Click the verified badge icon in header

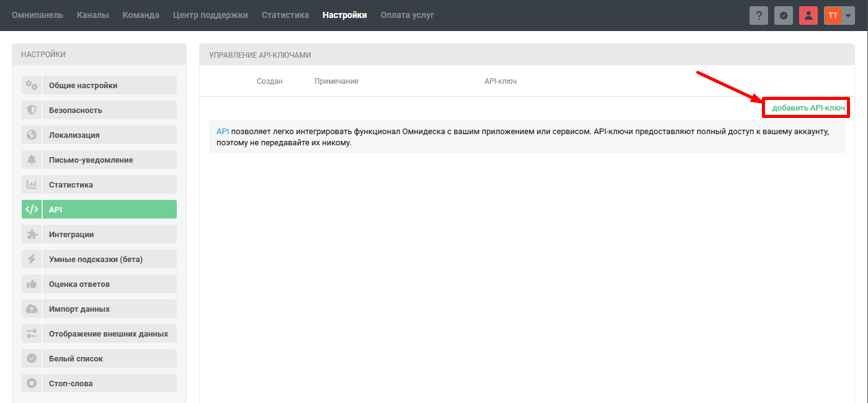(783, 16)
